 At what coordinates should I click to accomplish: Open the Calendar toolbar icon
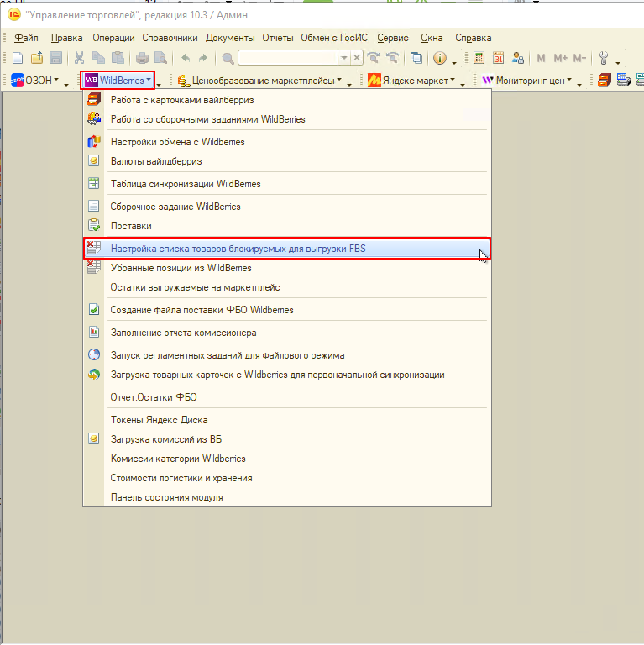pos(498,58)
